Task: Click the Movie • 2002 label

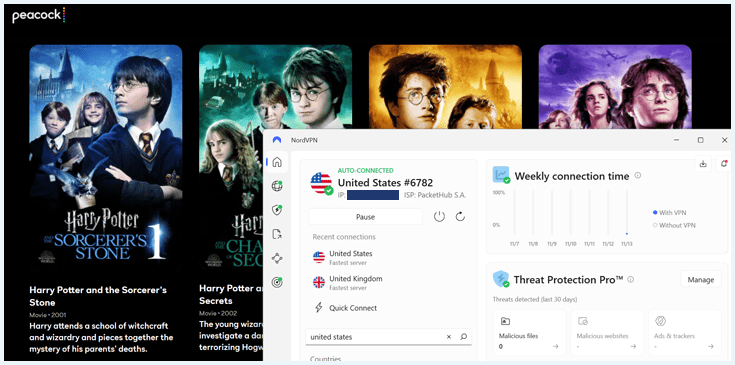Action: click(x=218, y=313)
